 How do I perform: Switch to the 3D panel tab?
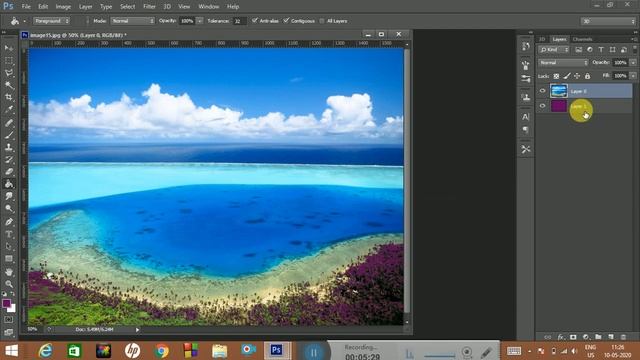(542, 39)
